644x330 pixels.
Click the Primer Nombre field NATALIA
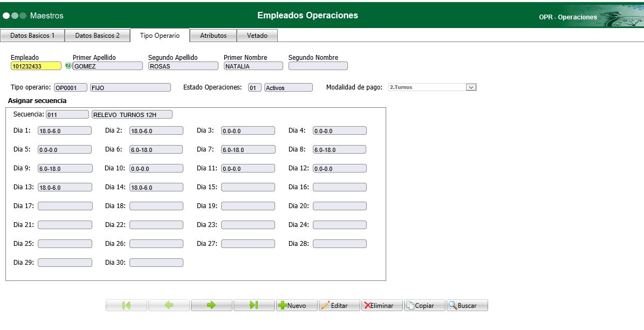pos(254,66)
